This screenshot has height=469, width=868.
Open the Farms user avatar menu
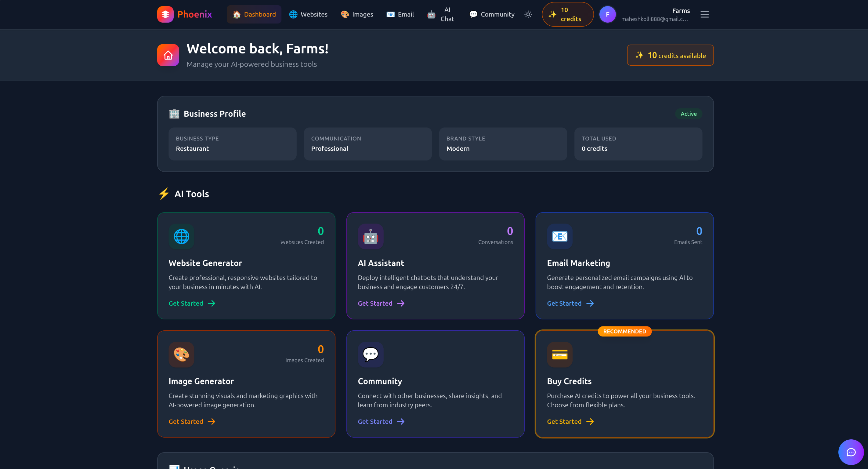tap(607, 14)
